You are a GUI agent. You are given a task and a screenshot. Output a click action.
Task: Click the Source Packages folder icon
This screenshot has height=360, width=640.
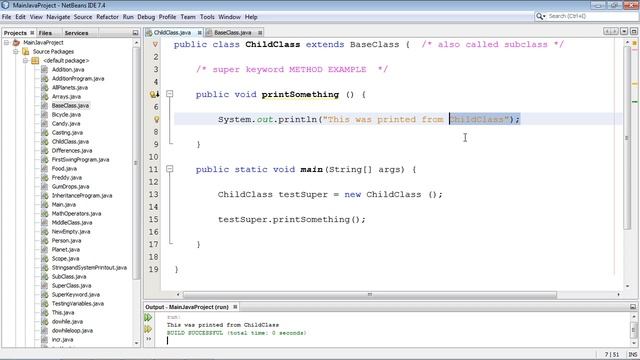point(26,51)
